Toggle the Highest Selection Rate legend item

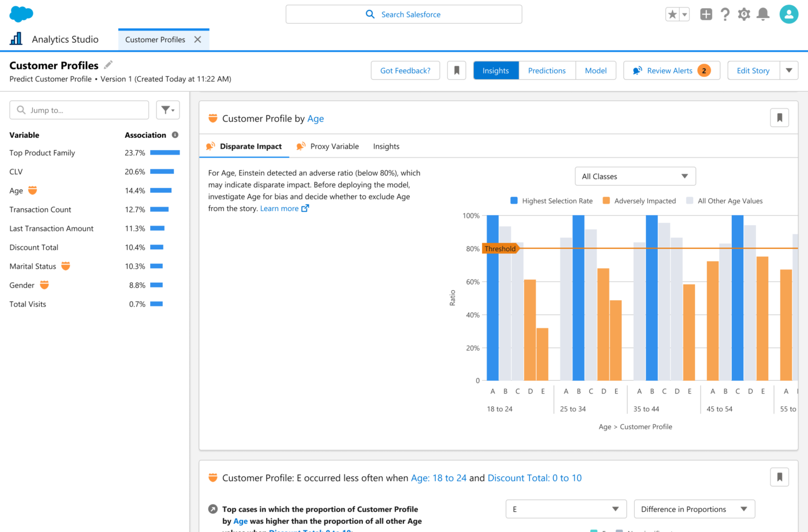click(551, 201)
